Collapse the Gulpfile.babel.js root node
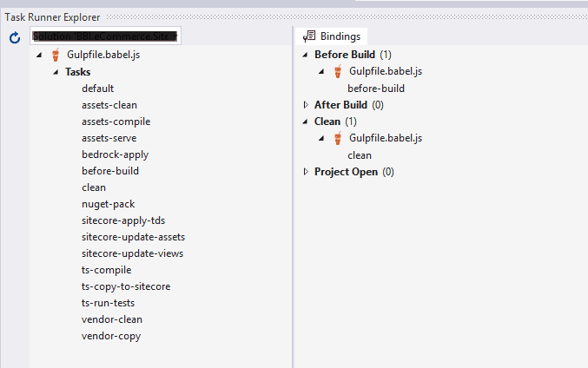The image size is (588, 368). 39,55
